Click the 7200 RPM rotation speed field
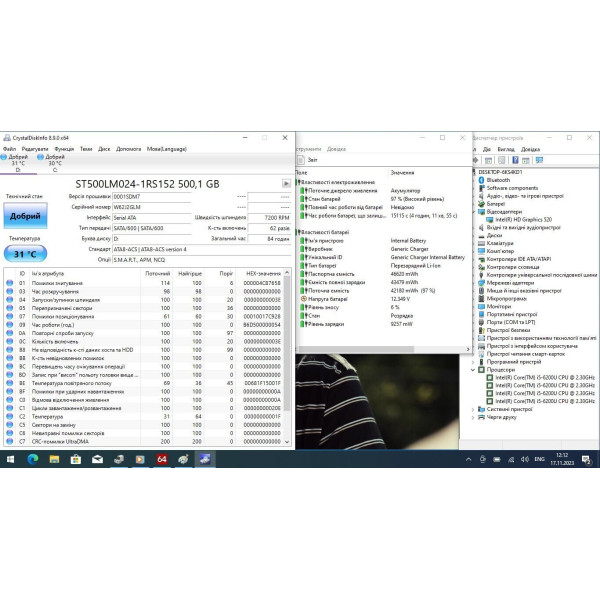This screenshot has height=600, width=600. click(x=269, y=217)
